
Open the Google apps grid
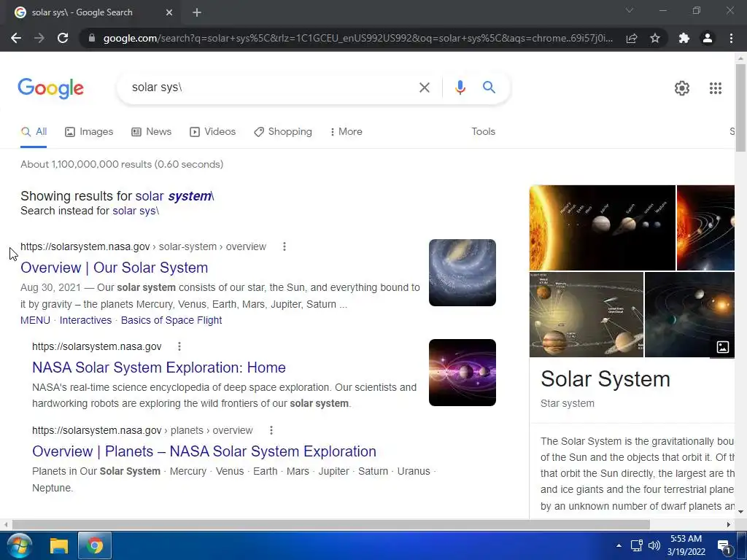(715, 88)
